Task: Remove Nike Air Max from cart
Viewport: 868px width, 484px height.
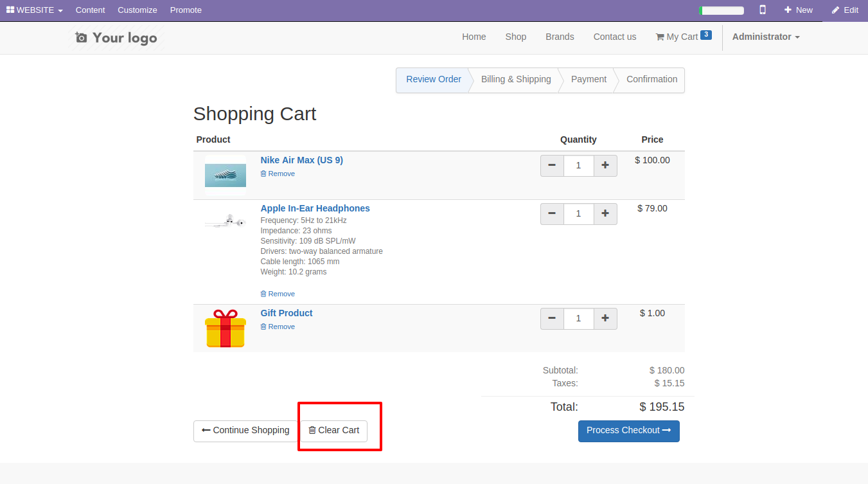Action: pos(278,174)
